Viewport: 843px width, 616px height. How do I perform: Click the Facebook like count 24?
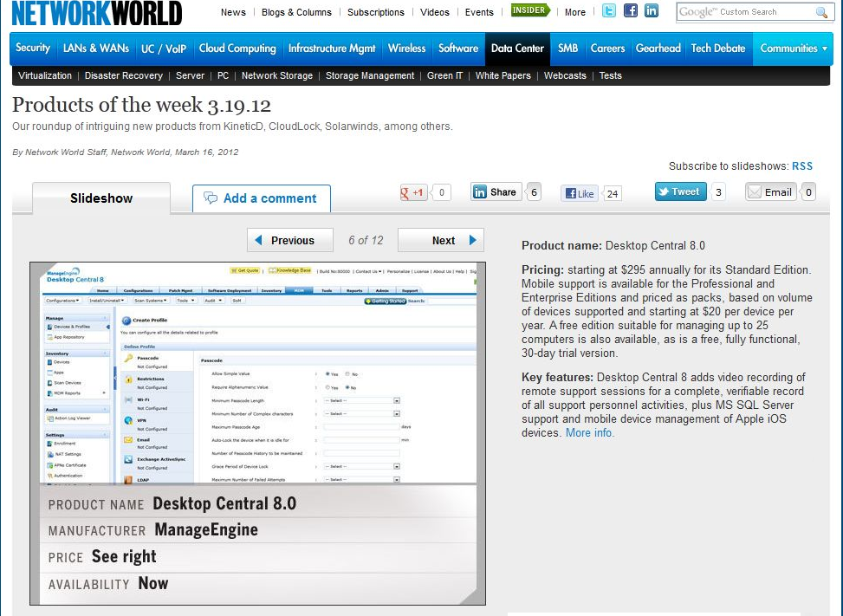pyautogui.click(x=613, y=193)
